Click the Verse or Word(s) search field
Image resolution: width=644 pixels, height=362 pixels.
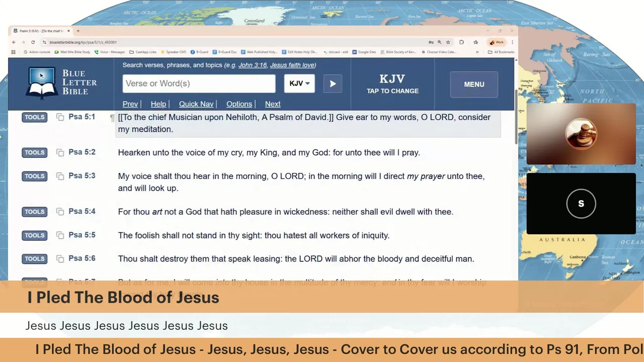(199, 83)
